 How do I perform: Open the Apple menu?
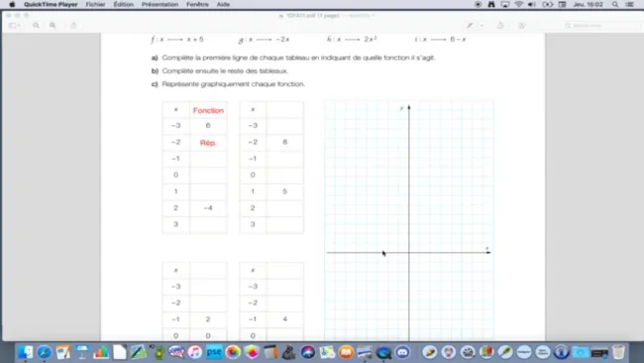[x=12, y=5]
